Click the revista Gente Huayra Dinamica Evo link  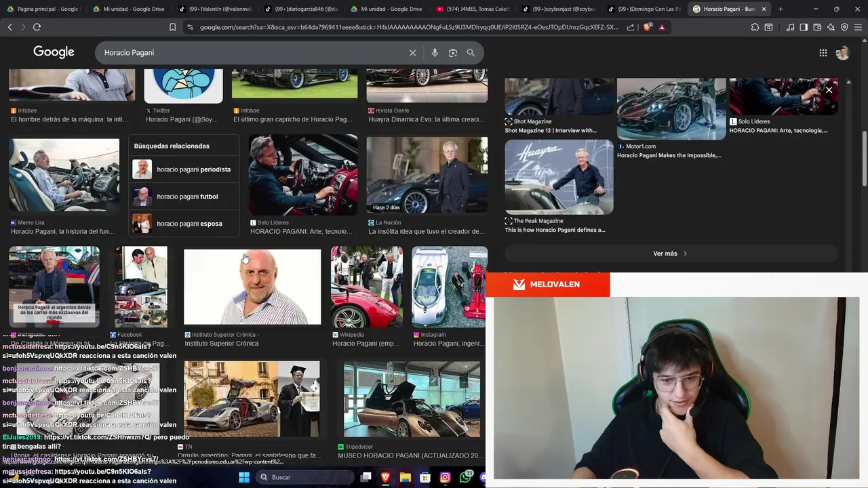[427, 119]
